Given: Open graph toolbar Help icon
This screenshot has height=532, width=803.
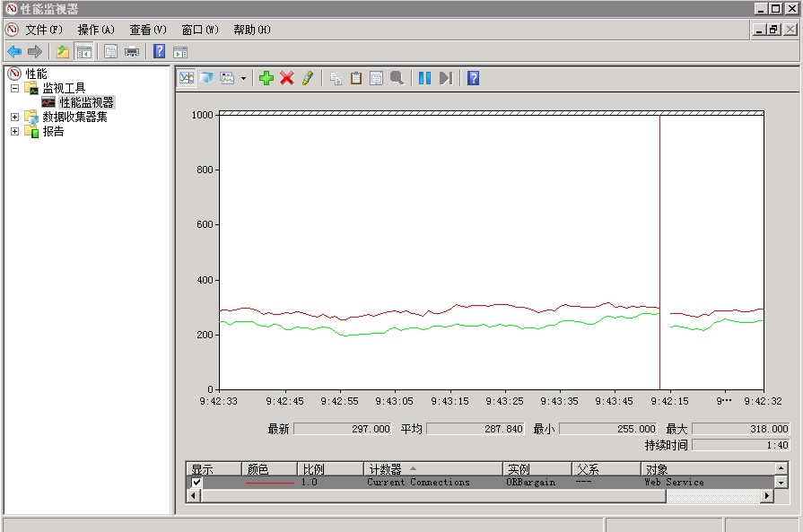Looking at the screenshot, I should [473, 78].
